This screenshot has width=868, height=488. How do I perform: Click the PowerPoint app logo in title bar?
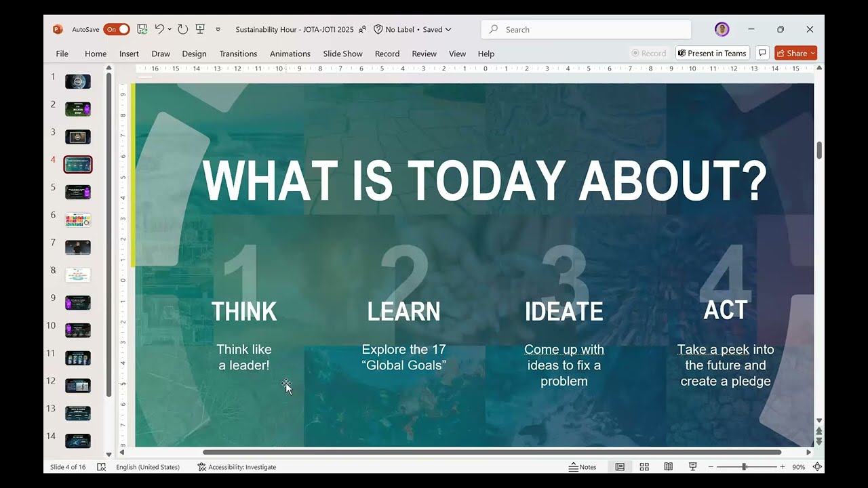click(x=58, y=29)
